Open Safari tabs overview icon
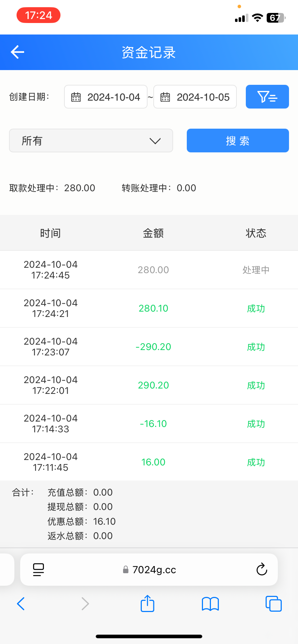Screen dimensions: 298x644 (x=274, y=603)
